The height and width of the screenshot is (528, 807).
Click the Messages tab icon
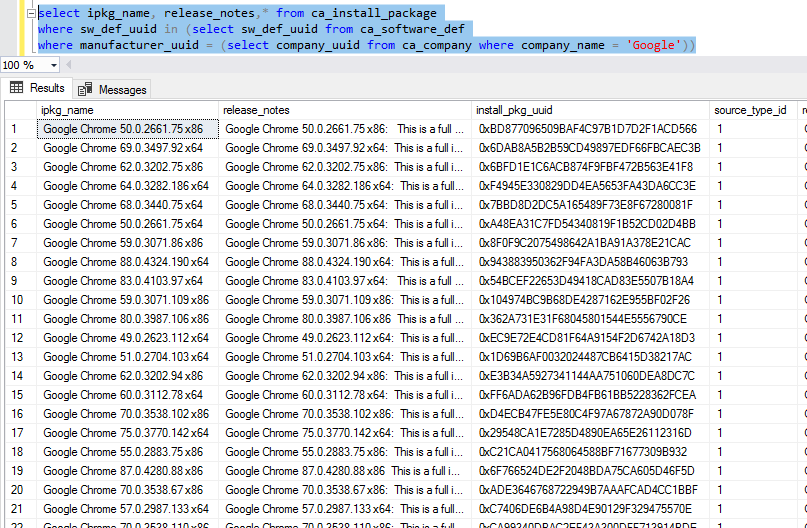click(x=85, y=90)
